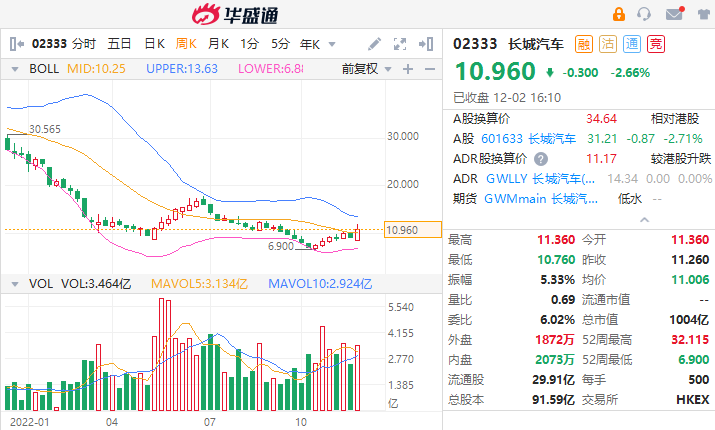This screenshot has width=715, height=430.
Task: Click the 10.960 price axis marker
Action: pyautogui.click(x=413, y=230)
